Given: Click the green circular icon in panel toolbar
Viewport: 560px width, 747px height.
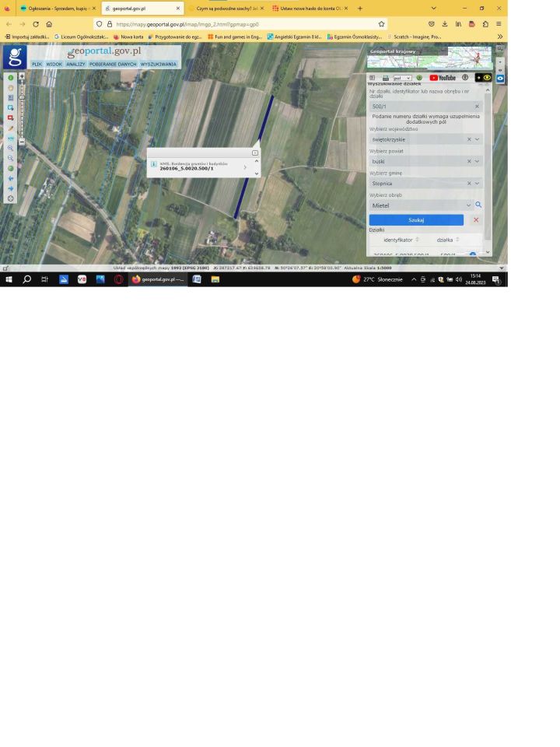Looking at the screenshot, I should [x=419, y=78].
